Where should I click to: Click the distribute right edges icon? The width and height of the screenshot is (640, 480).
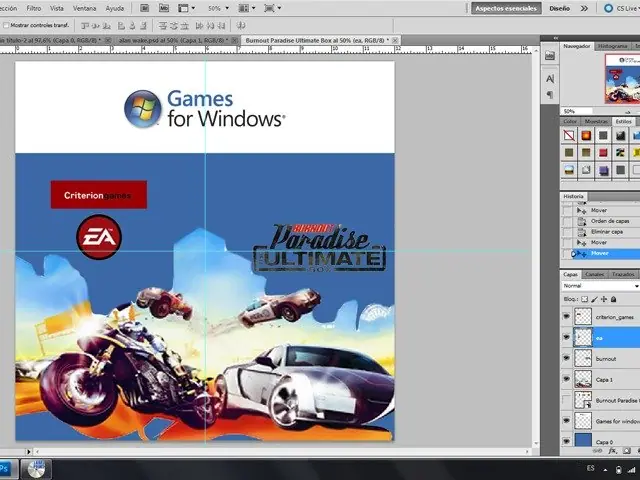[221, 26]
